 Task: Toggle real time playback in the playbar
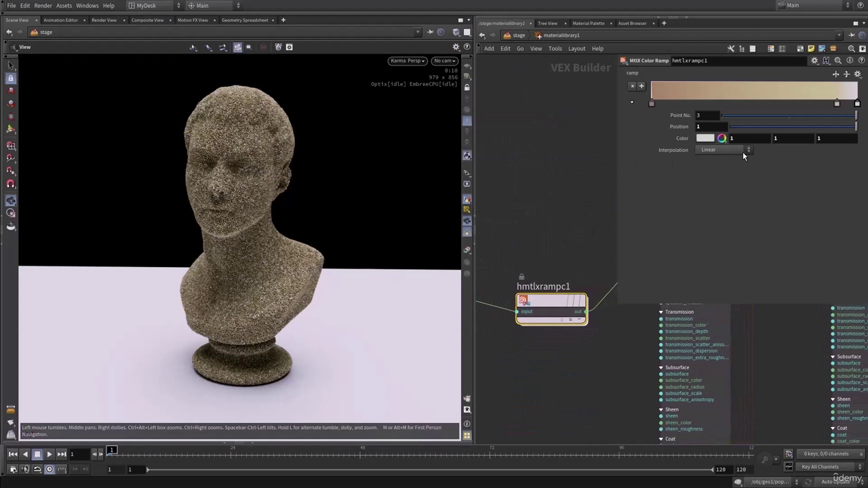pyautogui.click(x=50, y=469)
